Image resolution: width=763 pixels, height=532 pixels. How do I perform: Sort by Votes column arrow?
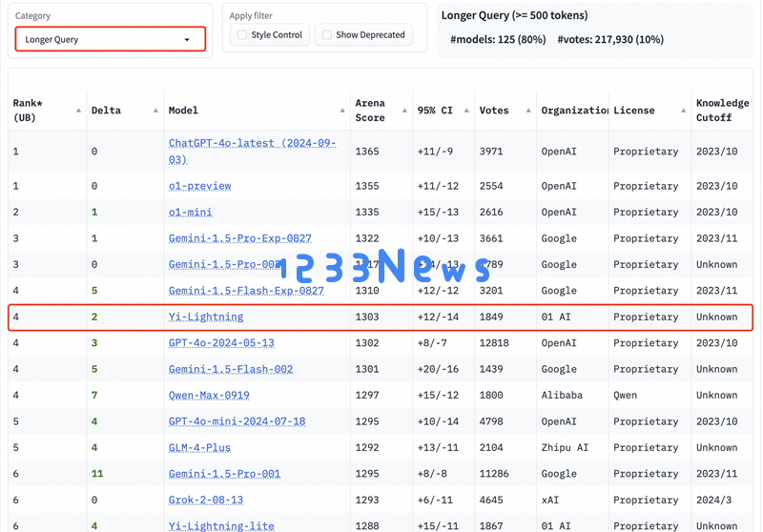coord(528,111)
